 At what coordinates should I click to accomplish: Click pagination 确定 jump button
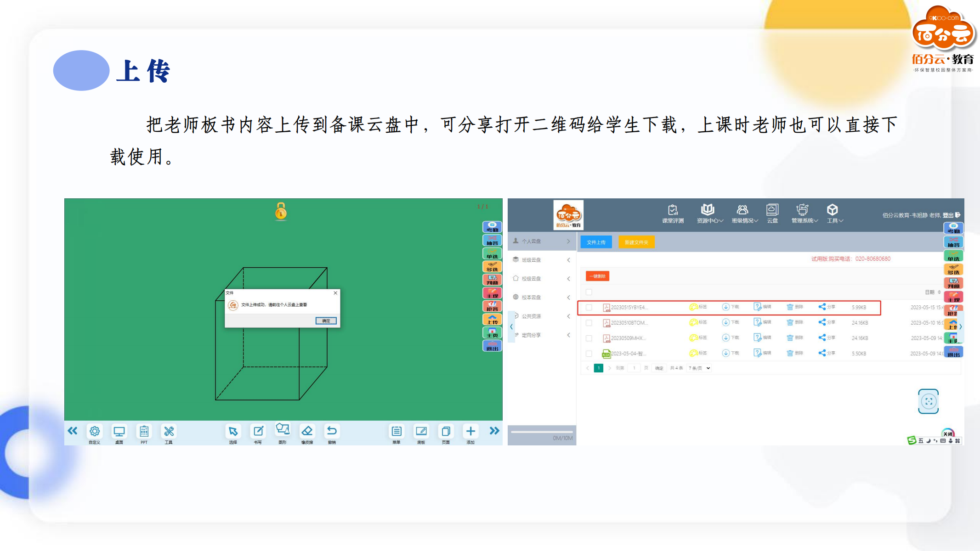click(x=659, y=368)
